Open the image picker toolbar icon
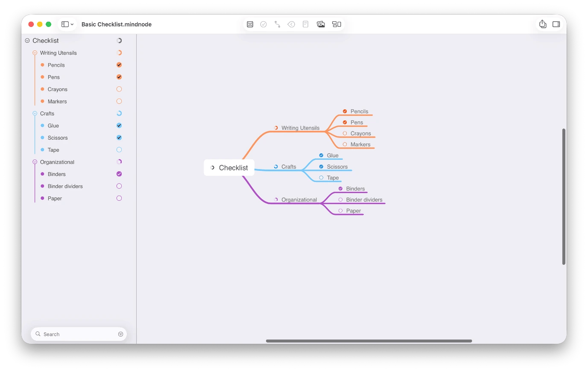Image resolution: width=588 pixels, height=372 pixels. [x=321, y=24]
